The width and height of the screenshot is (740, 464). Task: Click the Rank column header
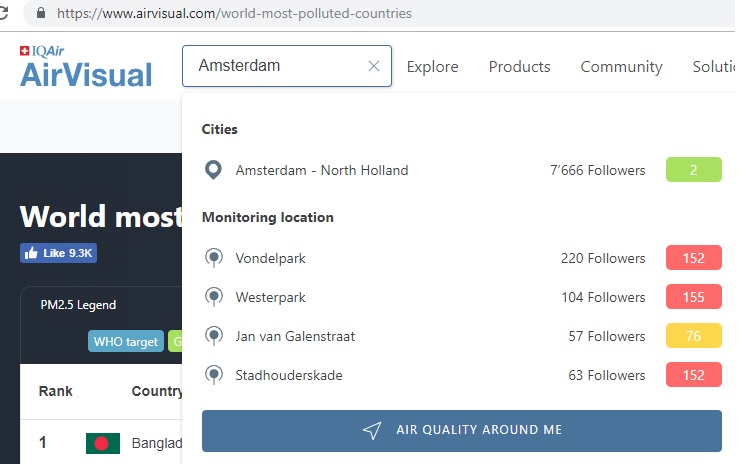[x=56, y=391]
